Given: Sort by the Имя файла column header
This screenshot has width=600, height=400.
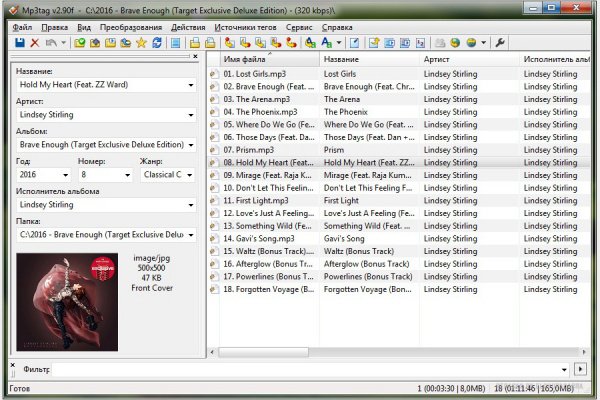Looking at the screenshot, I should (269, 59).
